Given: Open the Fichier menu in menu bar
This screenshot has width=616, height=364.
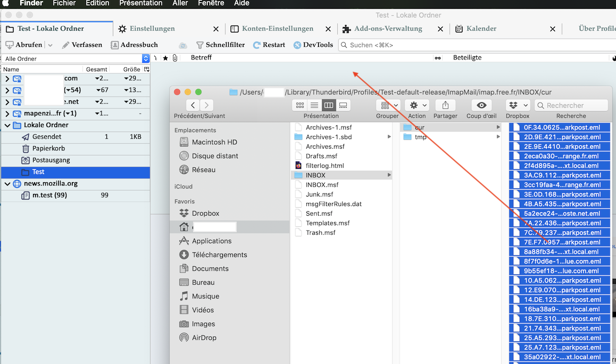Looking at the screenshot, I should 64,3.
